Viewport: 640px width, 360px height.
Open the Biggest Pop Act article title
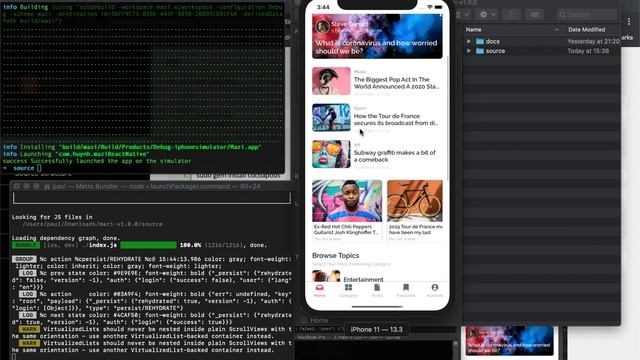pos(396,83)
